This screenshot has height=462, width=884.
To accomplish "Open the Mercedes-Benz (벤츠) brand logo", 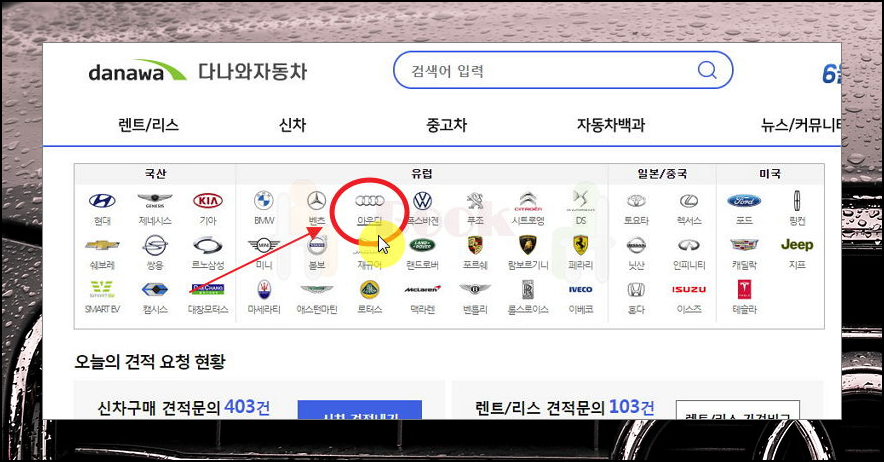I will (316, 201).
